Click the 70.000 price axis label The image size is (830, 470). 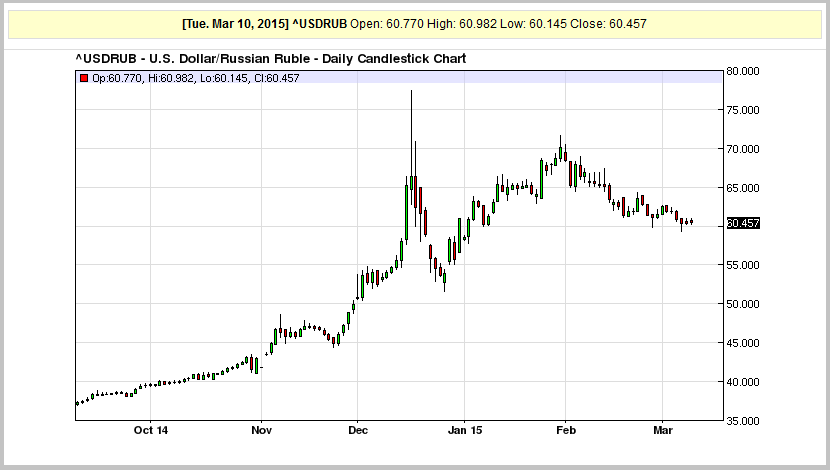pyautogui.click(x=743, y=149)
